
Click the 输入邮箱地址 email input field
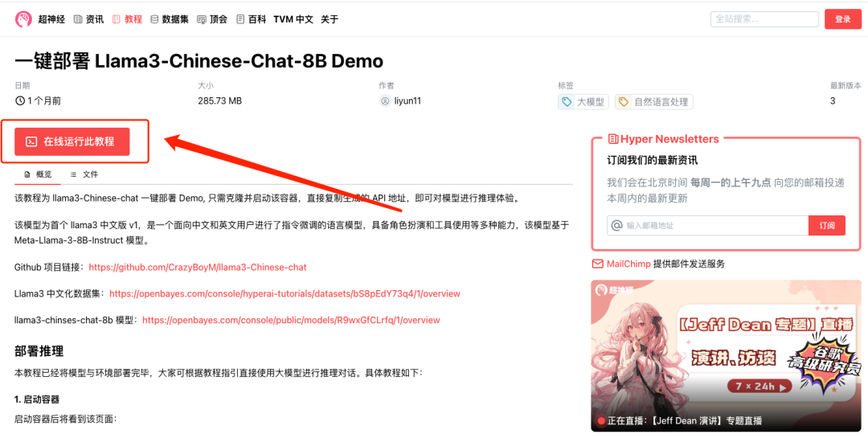pos(708,225)
